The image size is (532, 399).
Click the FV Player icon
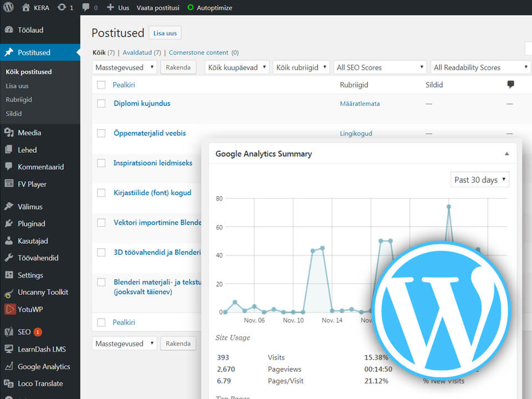(x=9, y=184)
